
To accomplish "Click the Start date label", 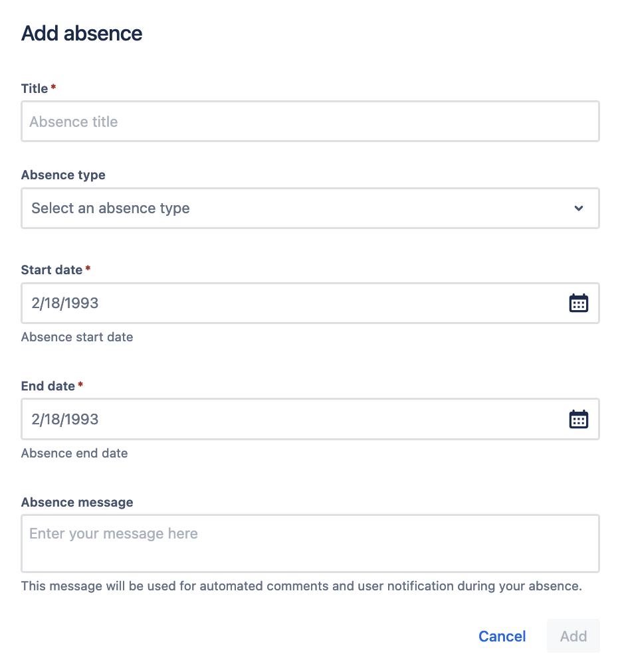I will 52,270.
